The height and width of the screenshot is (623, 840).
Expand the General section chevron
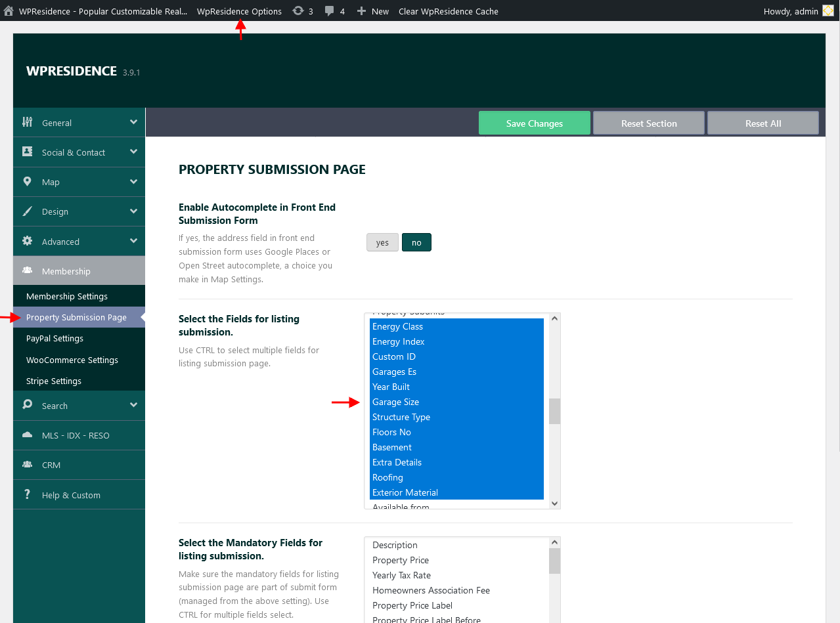click(x=133, y=122)
